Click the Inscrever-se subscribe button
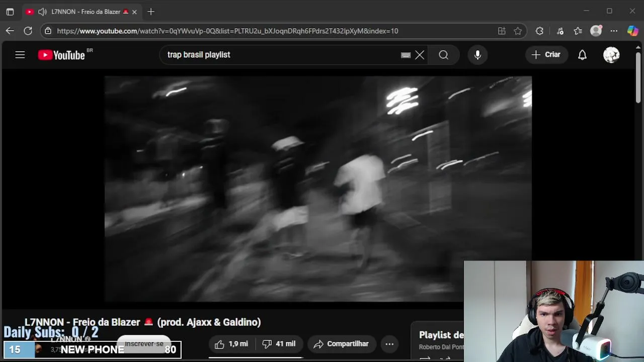The image size is (644, 362). coord(144,344)
